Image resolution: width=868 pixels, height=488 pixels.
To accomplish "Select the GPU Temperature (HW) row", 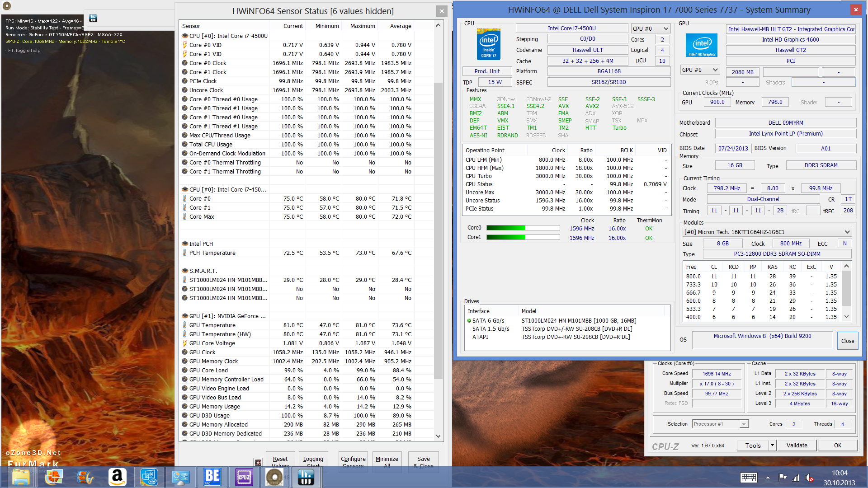I will (297, 334).
